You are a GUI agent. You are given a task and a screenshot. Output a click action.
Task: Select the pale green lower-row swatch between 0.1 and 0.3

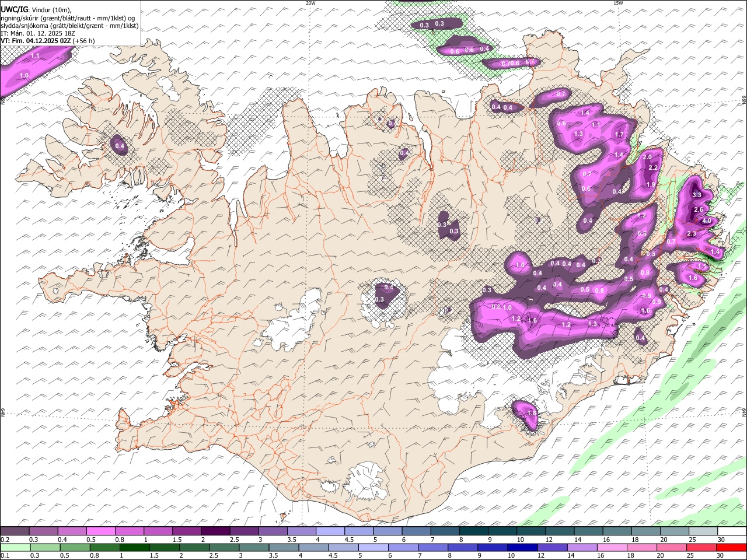click(15, 548)
